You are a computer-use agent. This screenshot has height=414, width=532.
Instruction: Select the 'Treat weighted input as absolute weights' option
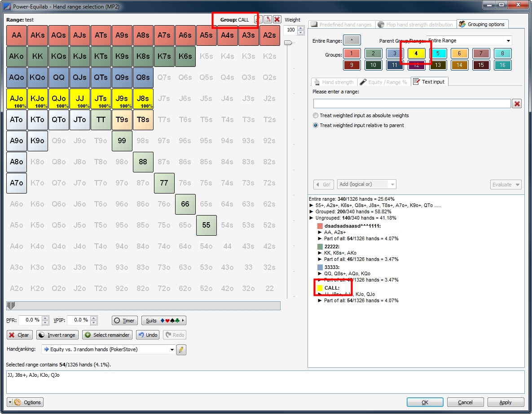(316, 115)
